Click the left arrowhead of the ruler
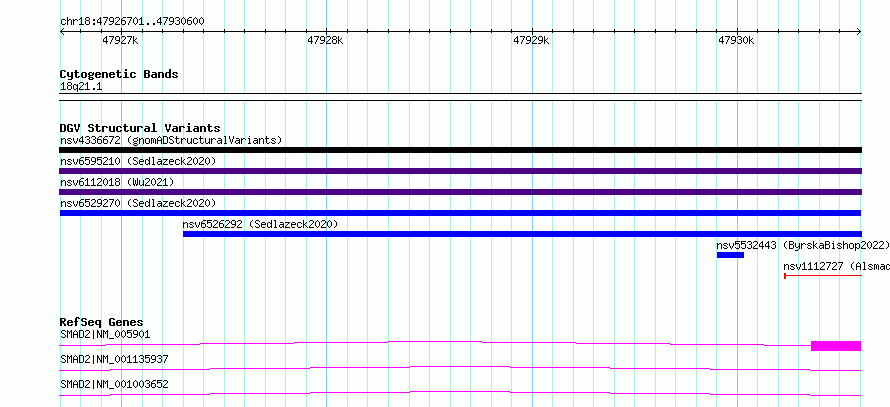This screenshot has height=407, width=890. tap(62, 32)
